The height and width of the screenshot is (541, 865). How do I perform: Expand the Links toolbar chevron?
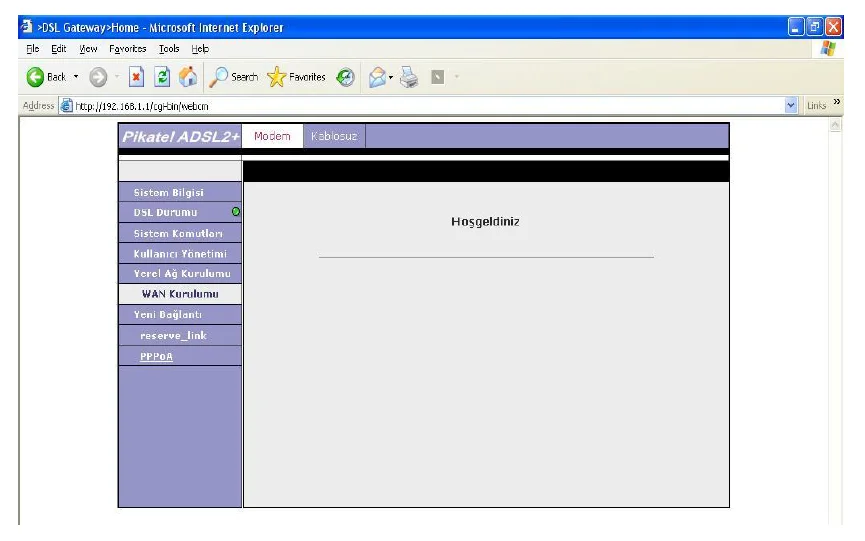point(838,105)
